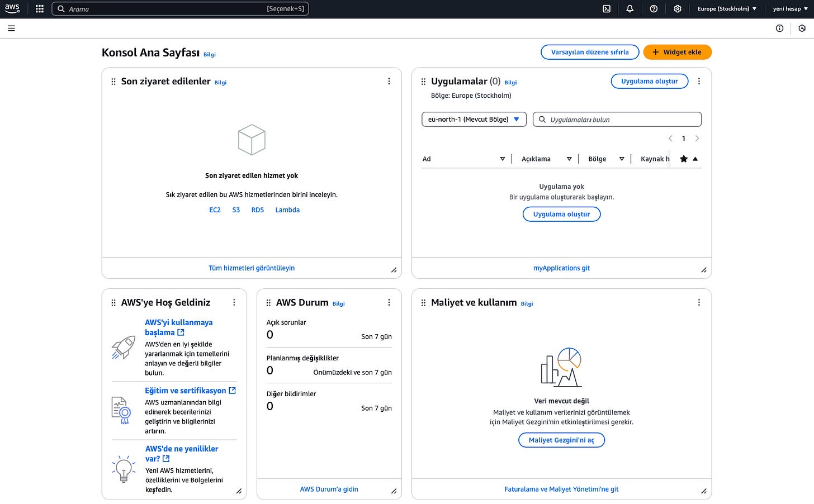Click Bilgi link next to Uygulamalar
The height and width of the screenshot is (504, 814).
pyautogui.click(x=510, y=83)
